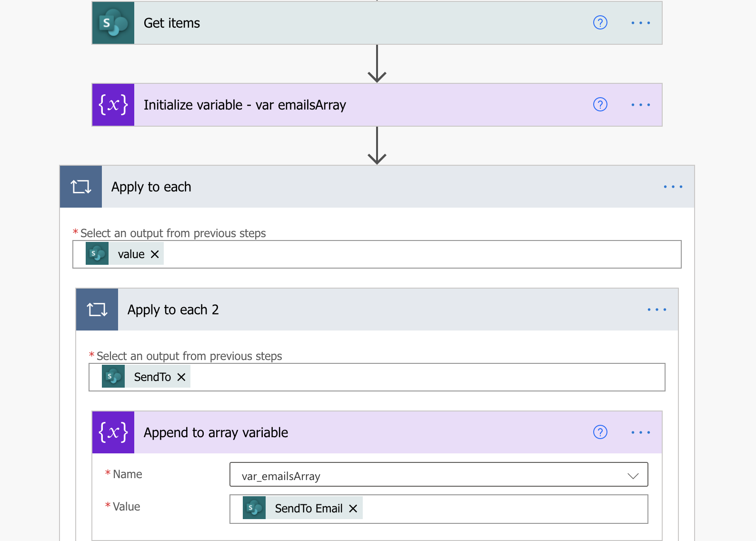Click in the Apply to each output field
Image resolution: width=756 pixels, height=541 pixels.
[x=377, y=254]
